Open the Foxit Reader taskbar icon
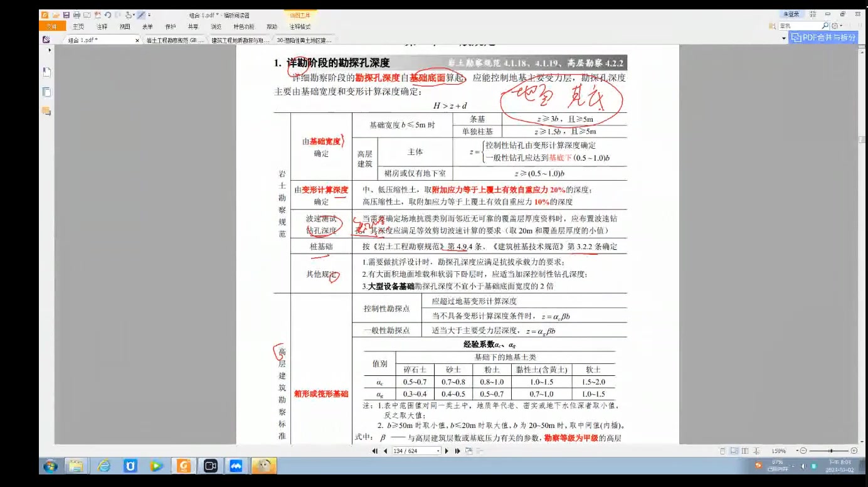 pyautogui.click(x=184, y=466)
